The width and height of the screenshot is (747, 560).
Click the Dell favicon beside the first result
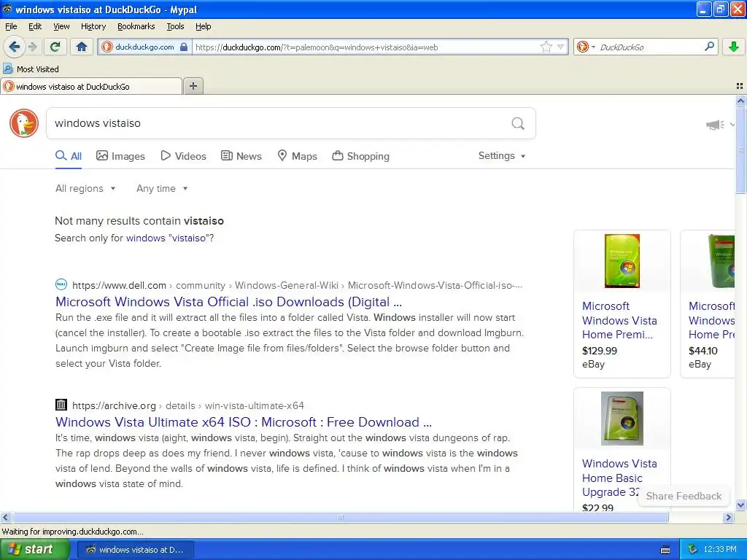pyautogui.click(x=61, y=285)
